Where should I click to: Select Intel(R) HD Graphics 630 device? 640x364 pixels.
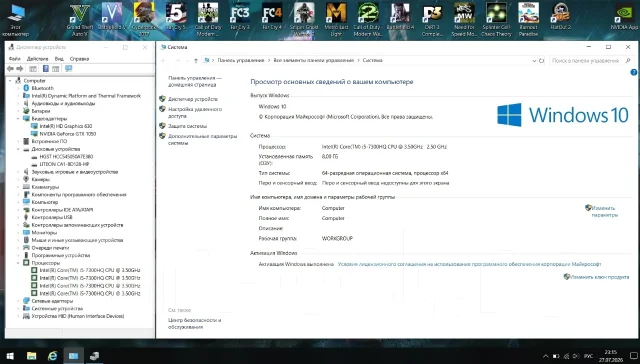(x=66, y=127)
